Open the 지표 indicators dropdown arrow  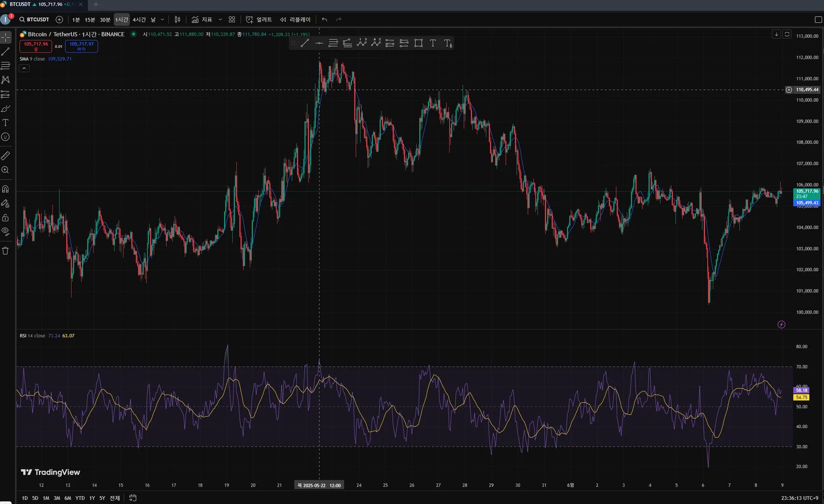click(220, 20)
